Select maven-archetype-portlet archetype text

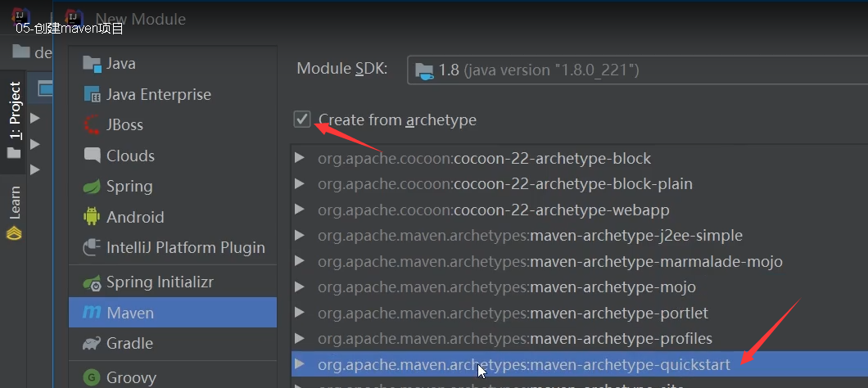513,313
